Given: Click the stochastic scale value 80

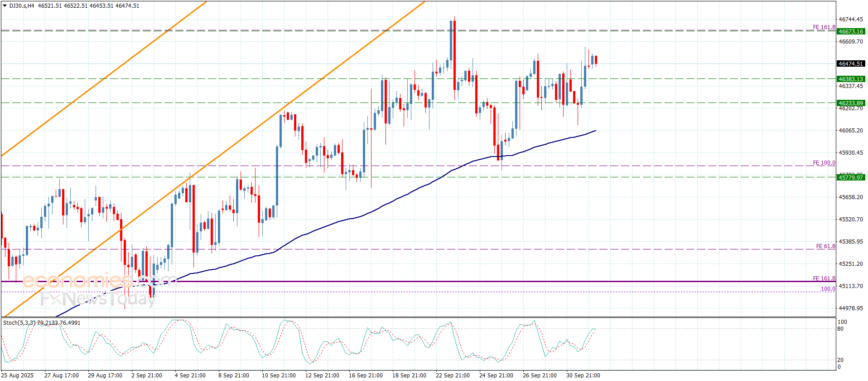Looking at the screenshot, I should click(x=840, y=329).
